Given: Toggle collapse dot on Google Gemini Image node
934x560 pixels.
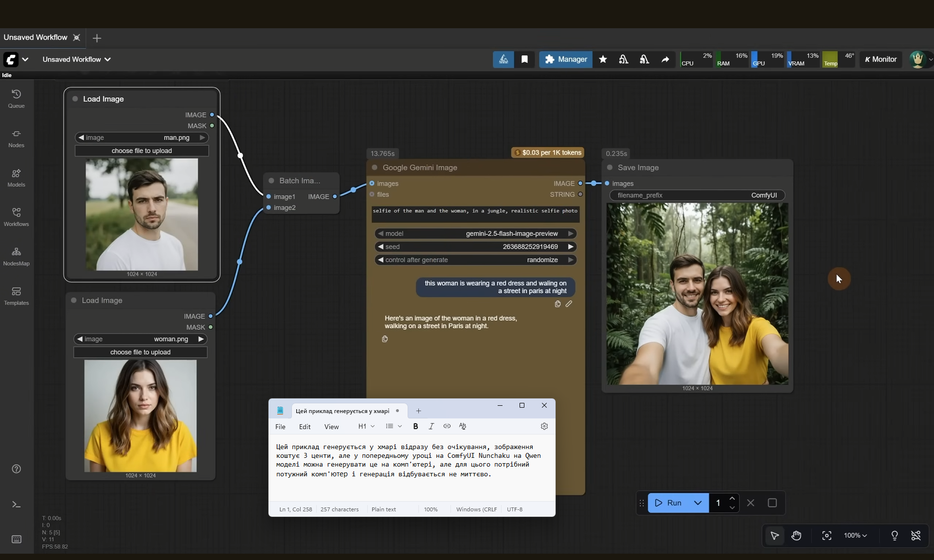Looking at the screenshot, I should pyautogui.click(x=375, y=167).
